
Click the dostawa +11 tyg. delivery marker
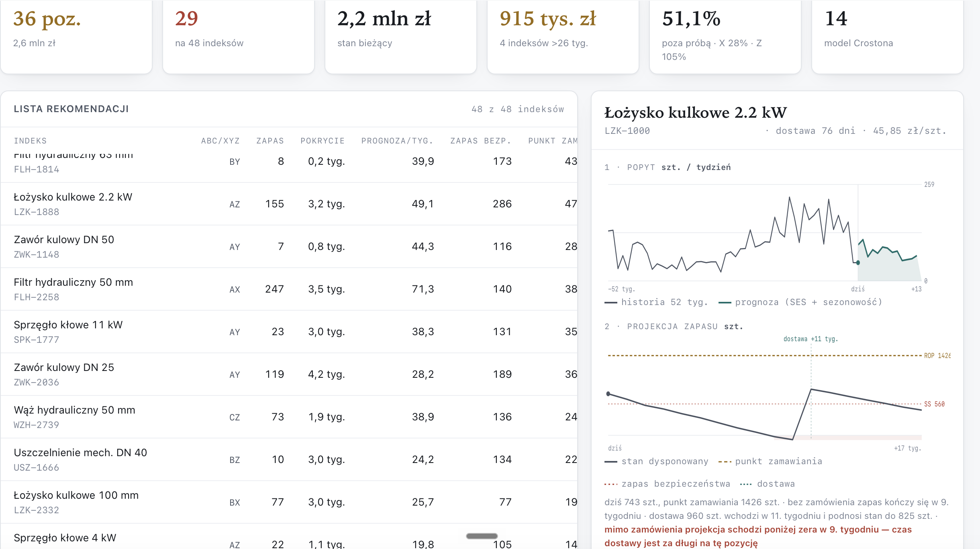(x=811, y=339)
